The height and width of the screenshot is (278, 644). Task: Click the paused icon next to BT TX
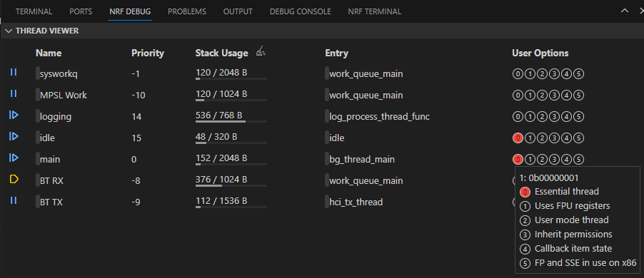pos(14,200)
